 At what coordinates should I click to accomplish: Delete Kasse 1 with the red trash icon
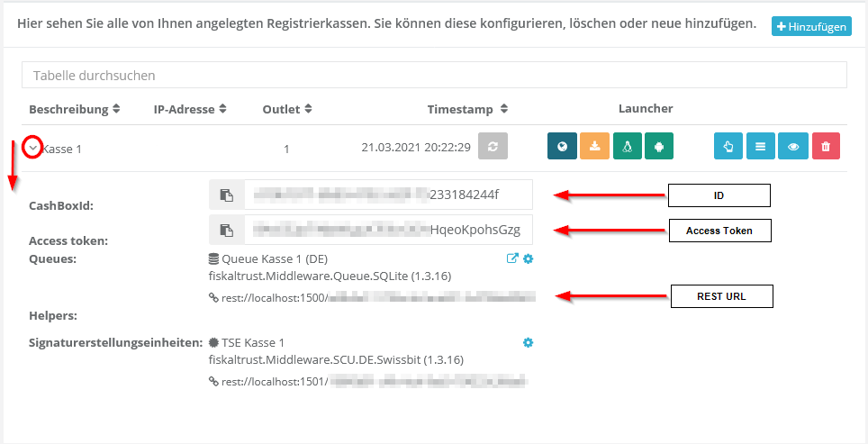click(x=826, y=147)
